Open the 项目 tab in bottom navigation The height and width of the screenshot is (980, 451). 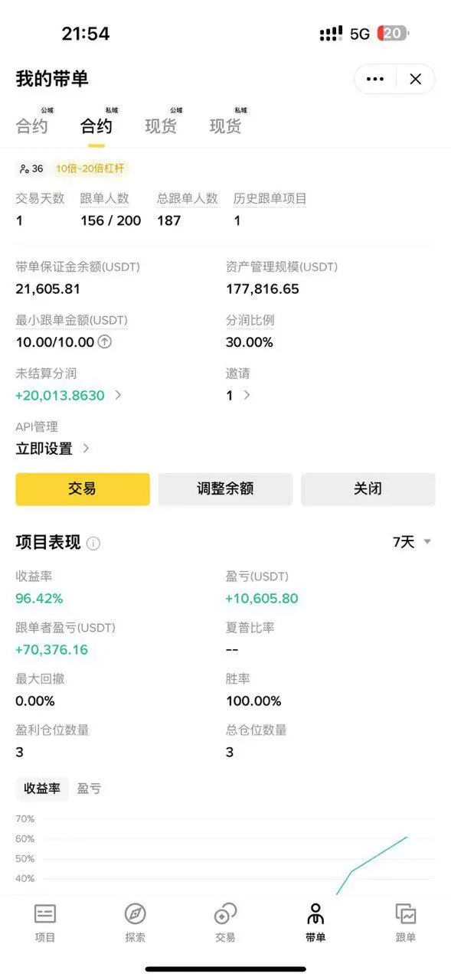(x=45, y=922)
